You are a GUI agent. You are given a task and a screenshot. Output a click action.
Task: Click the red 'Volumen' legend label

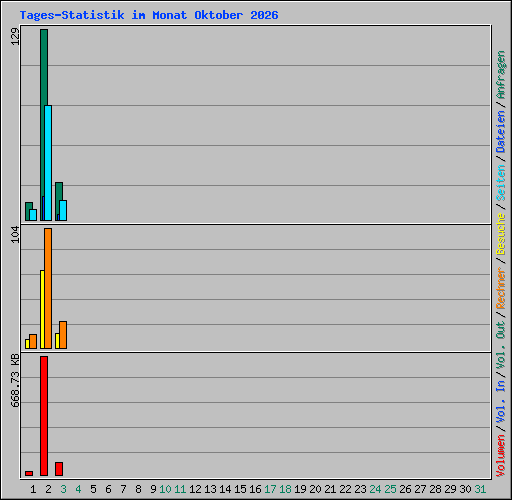pyautogui.click(x=501, y=455)
